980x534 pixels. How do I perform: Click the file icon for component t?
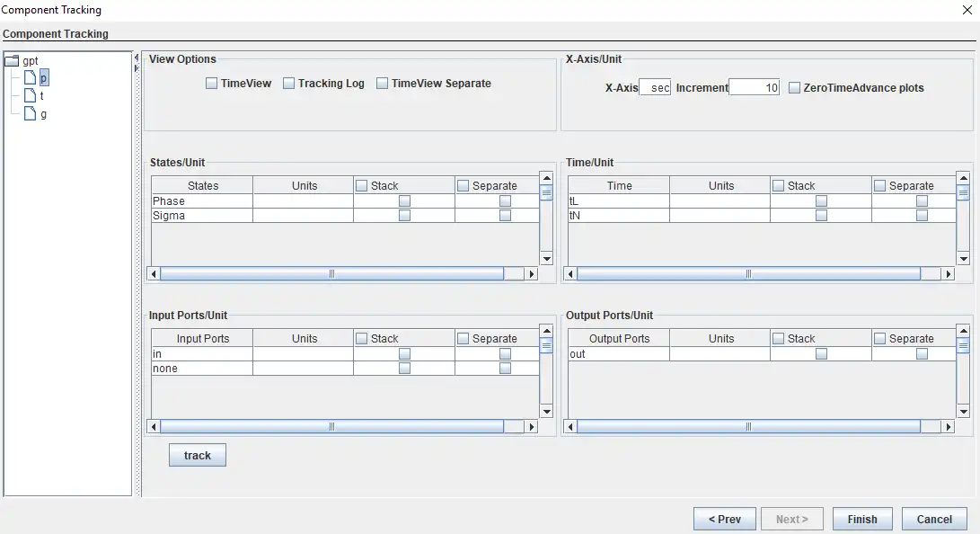[30, 96]
